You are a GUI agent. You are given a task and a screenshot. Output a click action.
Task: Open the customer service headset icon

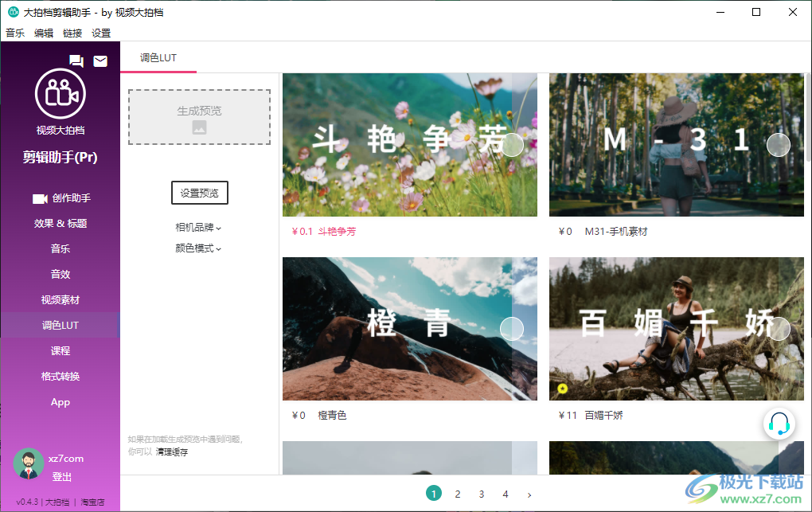(x=779, y=424)
